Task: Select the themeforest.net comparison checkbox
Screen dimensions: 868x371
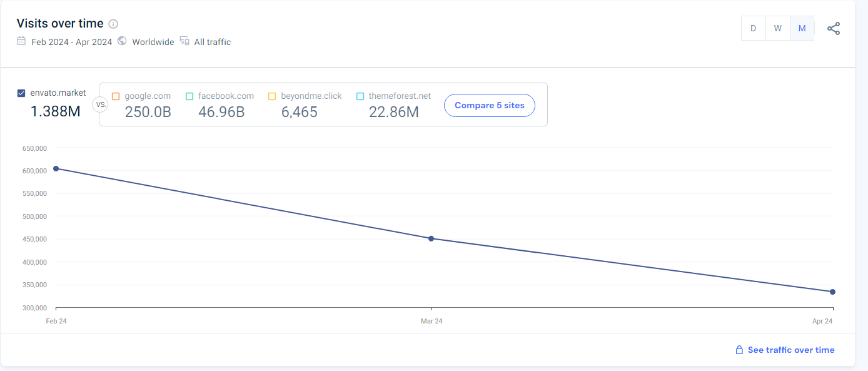Action: point(360,96)
